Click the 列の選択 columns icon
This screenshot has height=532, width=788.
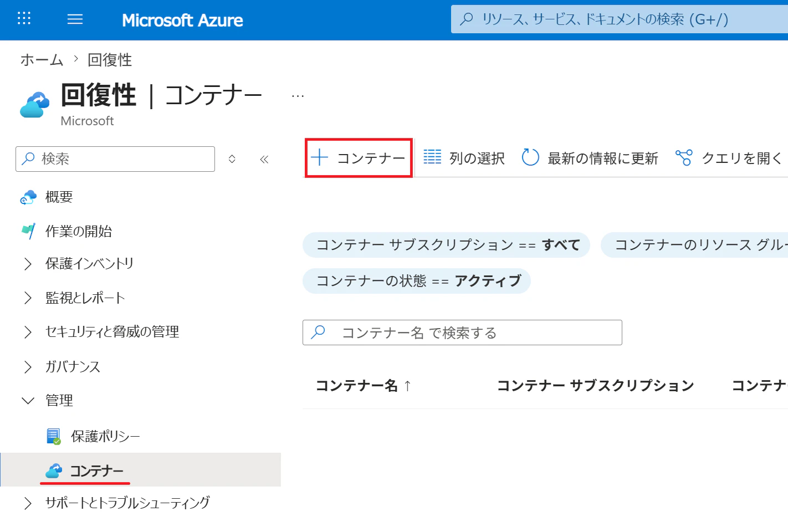432,157
